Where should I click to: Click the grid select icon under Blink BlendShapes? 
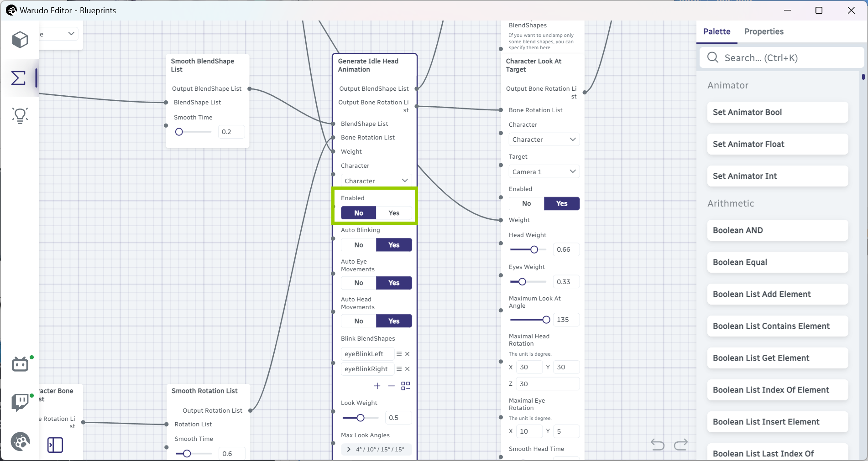point(406,386)
